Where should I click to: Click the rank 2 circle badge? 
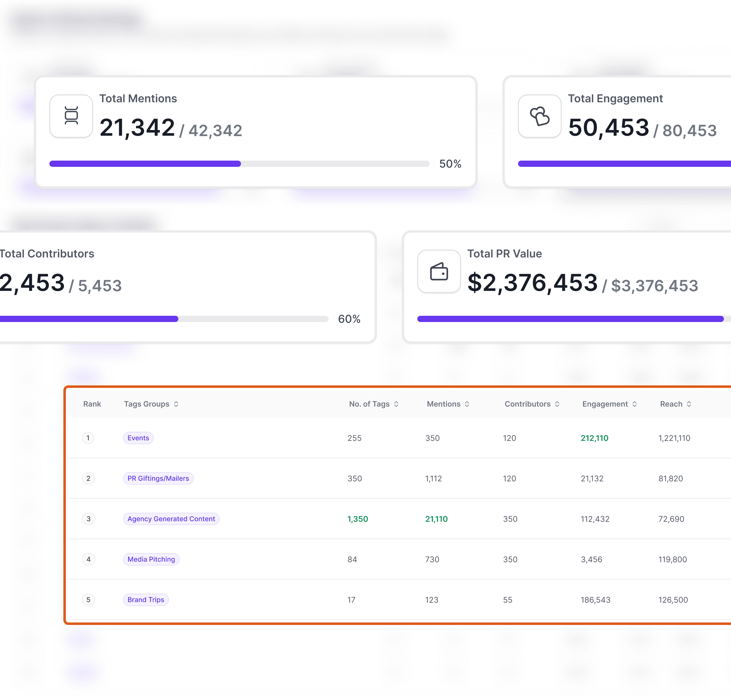coord(88,478)
